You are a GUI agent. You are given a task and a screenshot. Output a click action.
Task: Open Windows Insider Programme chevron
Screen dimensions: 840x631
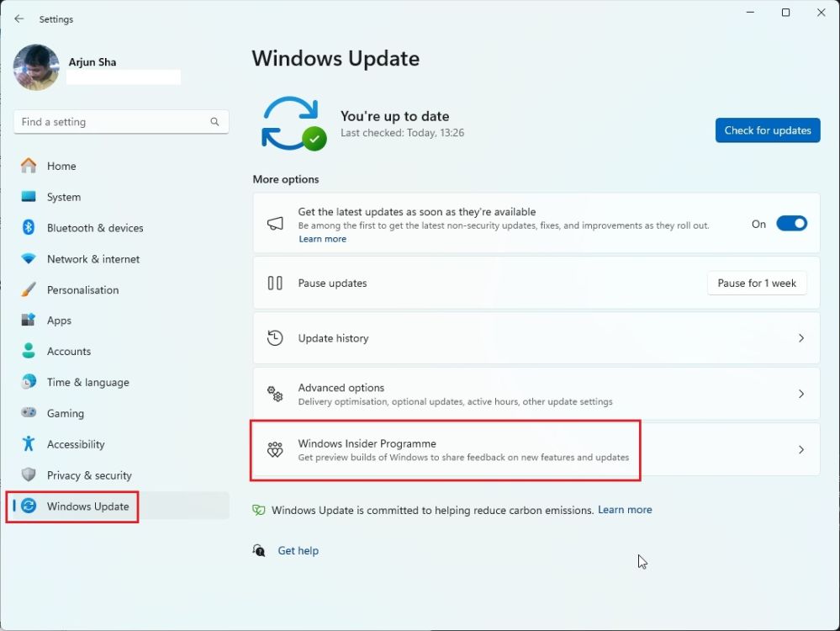[800, 450]
